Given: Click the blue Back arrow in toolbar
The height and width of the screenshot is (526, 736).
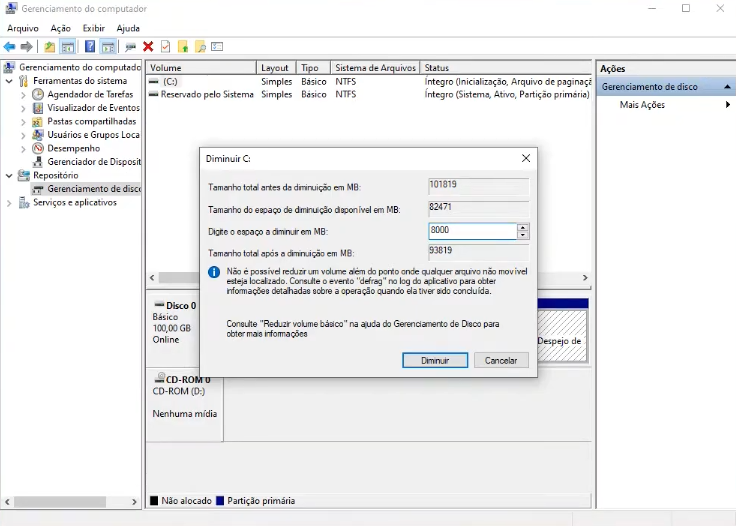Looking at the screenshot, I should [x=9, y=47].
